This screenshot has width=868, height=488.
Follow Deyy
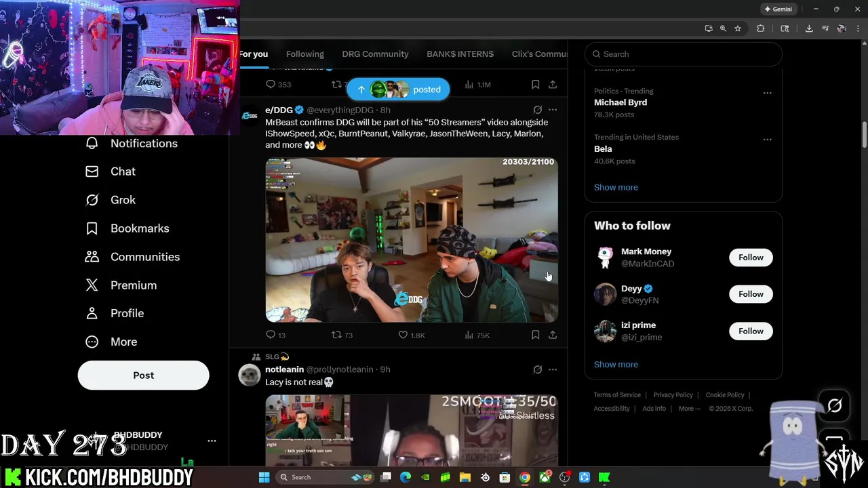(x=751, y=294)
